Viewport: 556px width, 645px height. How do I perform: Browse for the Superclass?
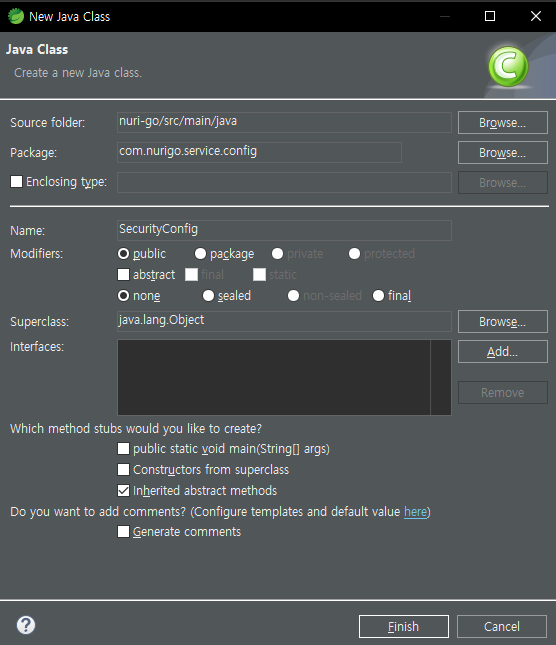click(x=503, y=321)
